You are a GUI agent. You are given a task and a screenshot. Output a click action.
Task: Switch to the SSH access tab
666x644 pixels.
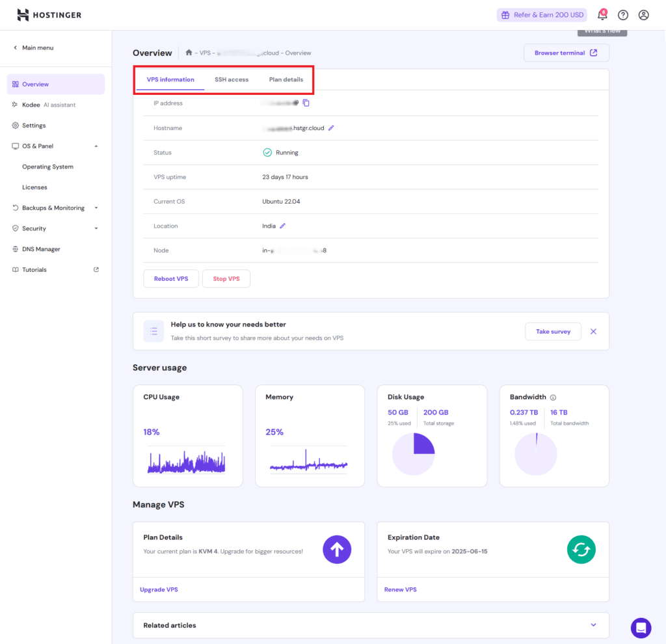[232, 79]
